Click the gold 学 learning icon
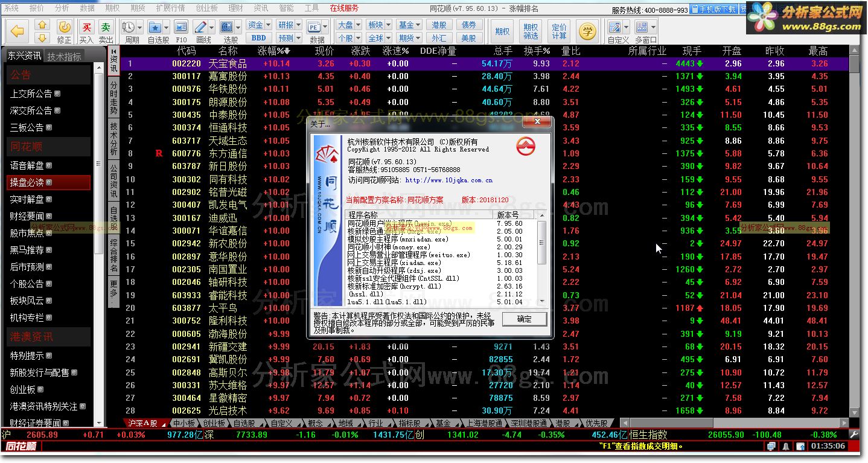The image size is (868, 463). (x=586, y=30)
